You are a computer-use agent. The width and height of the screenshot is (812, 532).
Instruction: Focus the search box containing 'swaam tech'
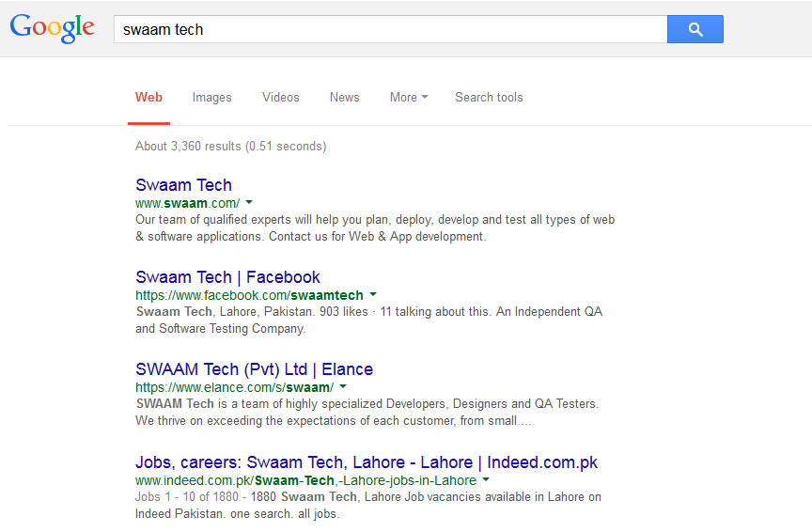click(390, 29)
